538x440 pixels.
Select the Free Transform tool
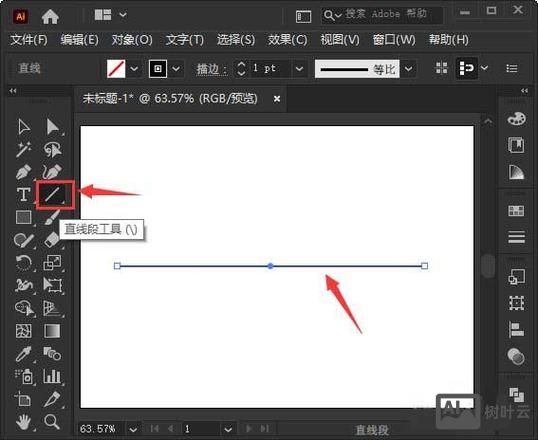click(x=52, y=285)
